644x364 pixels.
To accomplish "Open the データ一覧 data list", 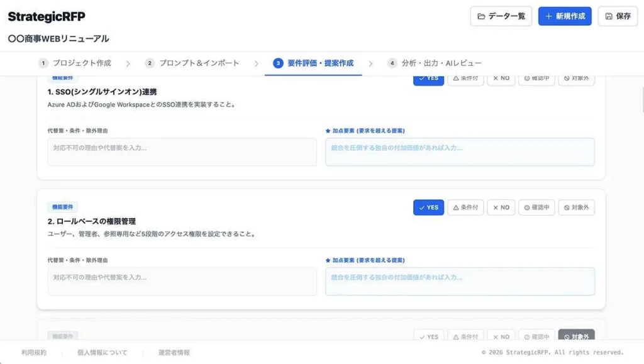I will (x=501, y=16).
